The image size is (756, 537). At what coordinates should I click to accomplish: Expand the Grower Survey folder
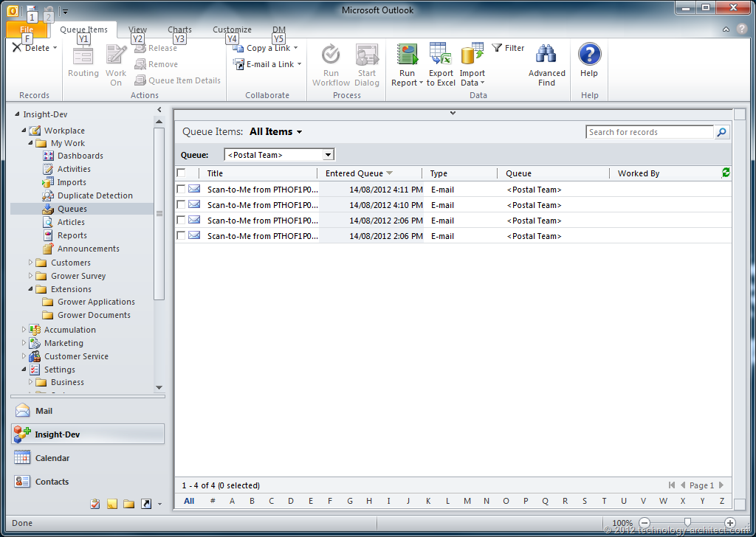point(30,275)
